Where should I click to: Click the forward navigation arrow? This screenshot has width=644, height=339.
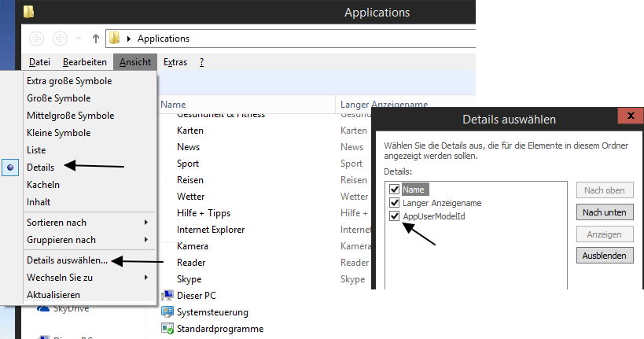60,39
